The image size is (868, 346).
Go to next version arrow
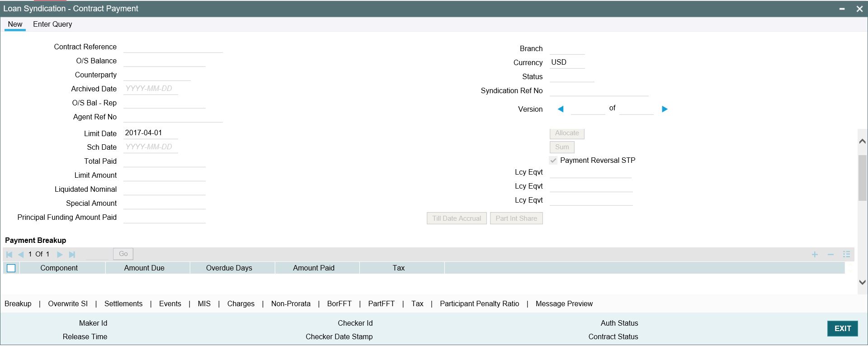tap(665, 109)
